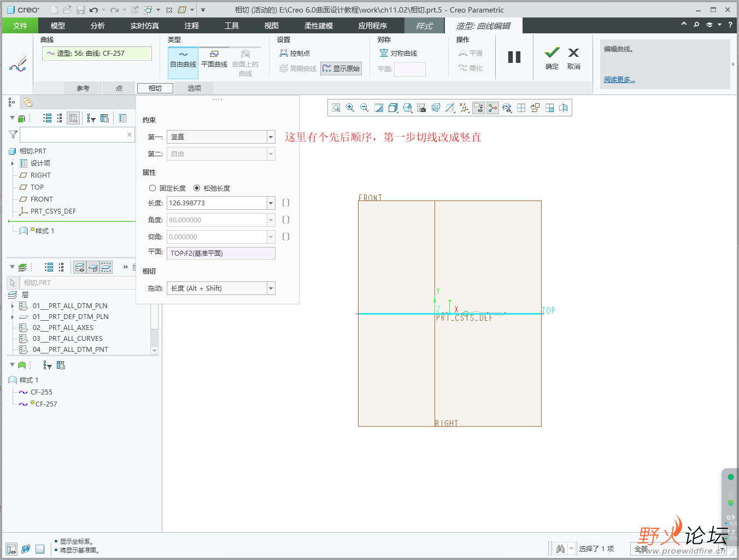Select the CF-255 curve in style tree

42,392
